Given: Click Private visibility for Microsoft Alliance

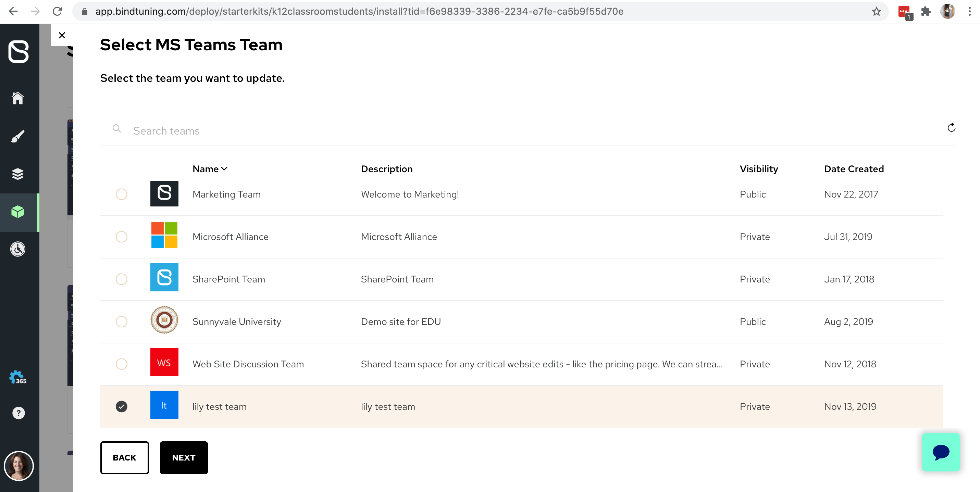Looking at the screenshot, I should click(x=755, y=237).
